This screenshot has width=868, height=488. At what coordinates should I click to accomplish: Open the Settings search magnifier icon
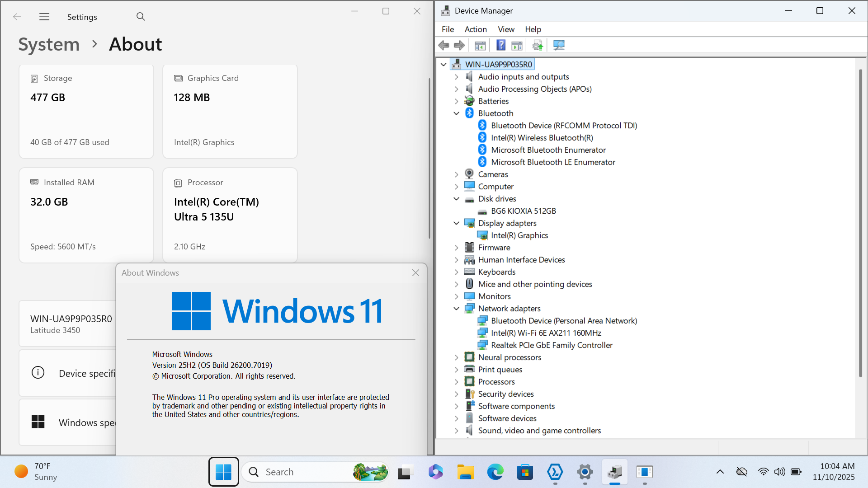click(141, 17)
